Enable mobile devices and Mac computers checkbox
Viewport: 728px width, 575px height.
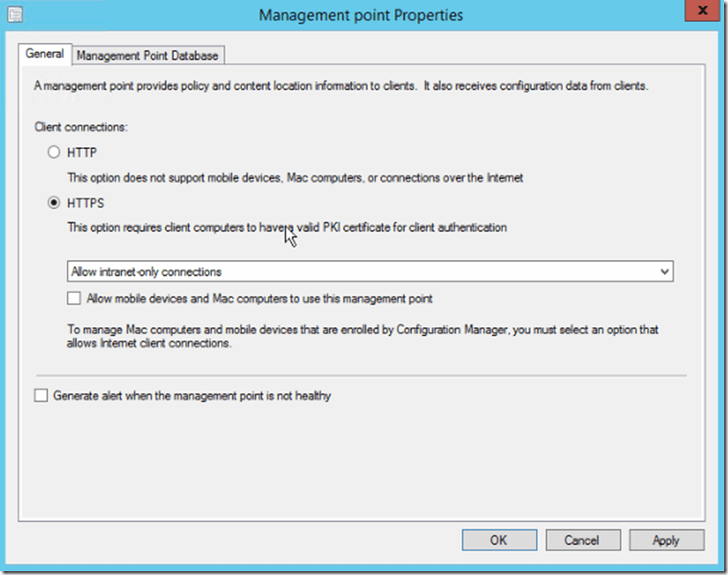click(x=75, y=299)
